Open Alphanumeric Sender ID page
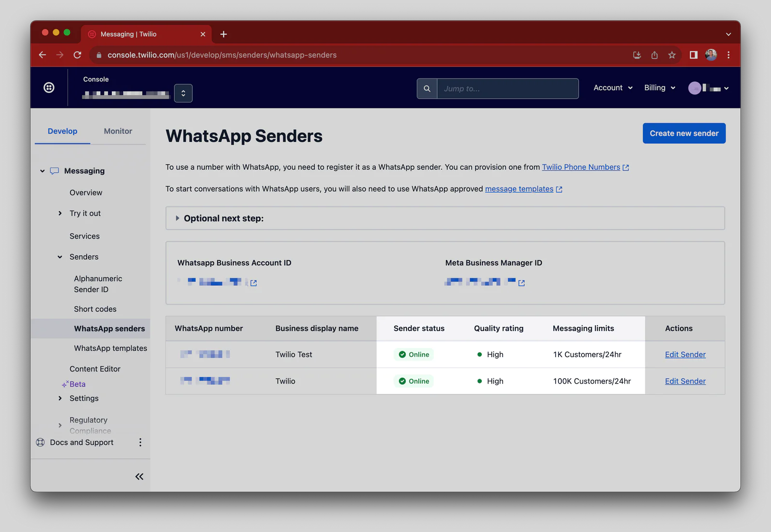Image resolution: width=771 pixels, height=532 pixels. click(x=98, y=284)
